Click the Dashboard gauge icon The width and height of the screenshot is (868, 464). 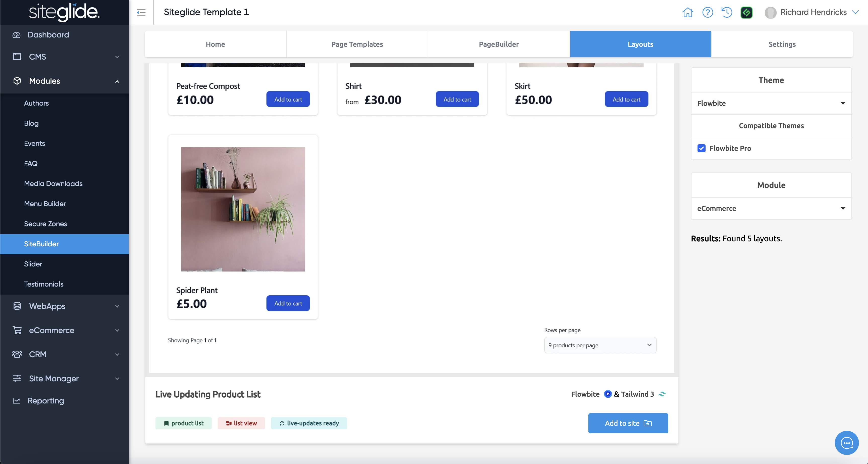point(17,35)
